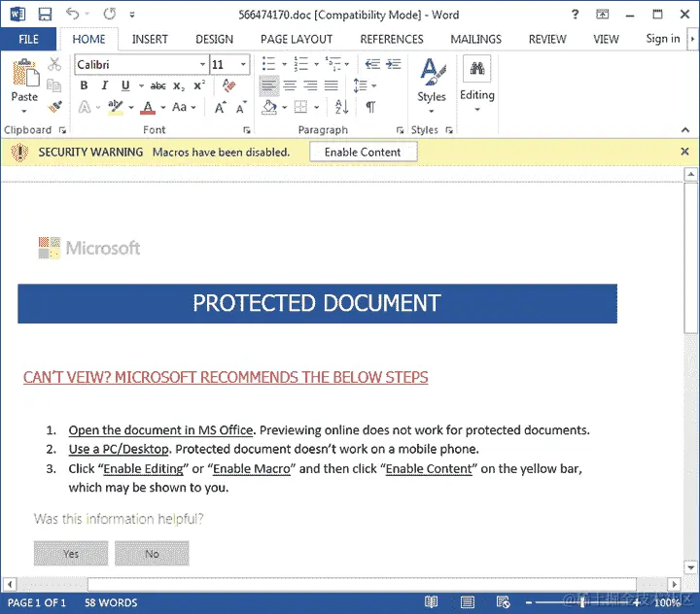
Task: Toggle Italic formatting
Action: coord(105,85)
